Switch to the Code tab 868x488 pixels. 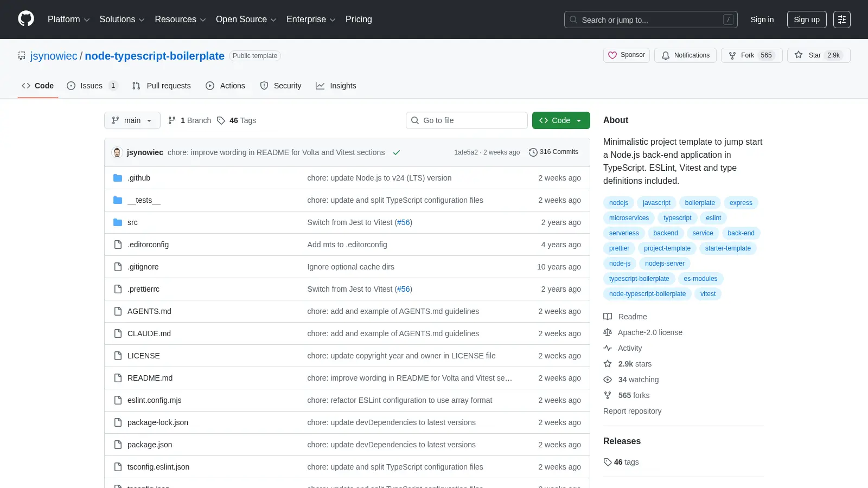38,86
